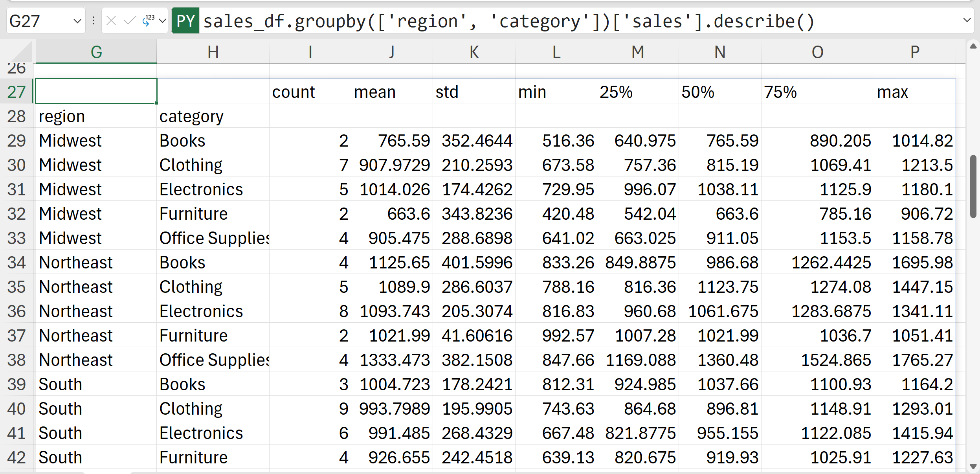Open the Name Box dropdown arrow

pyautogui.click(x=77, y=21)
